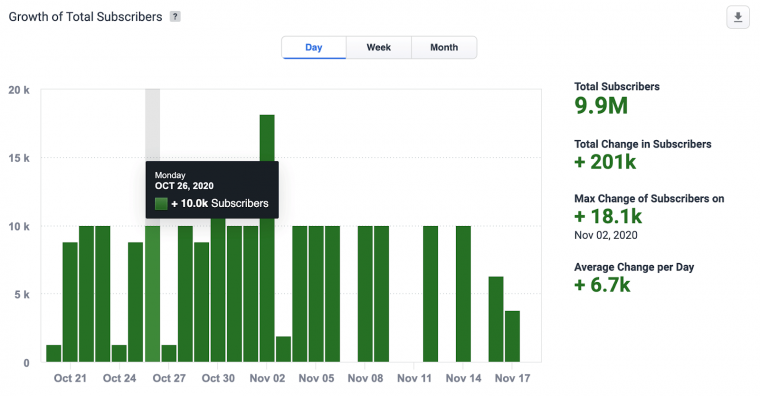The height and width of the screenshot is (396, 760).
Task: Click the Growth of Total Subscribers title
Action: click(85, 16)
